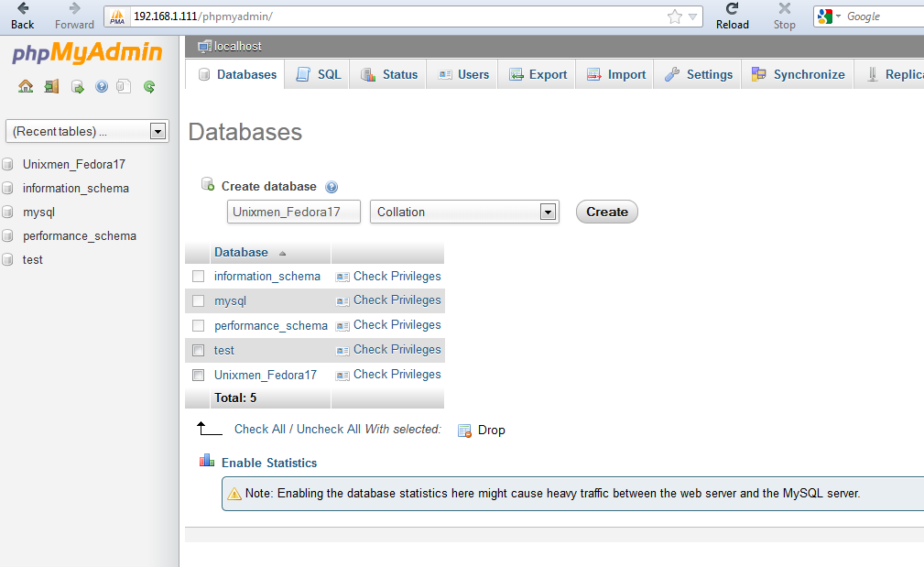The height and width of the screenshot is (567, 924).
Task: Switch to the Databases tab
Action: click(237, 74)
